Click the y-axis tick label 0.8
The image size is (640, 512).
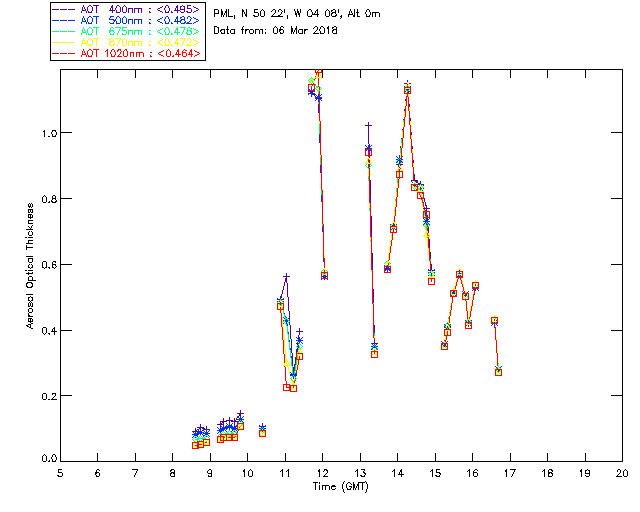[49, 199]
